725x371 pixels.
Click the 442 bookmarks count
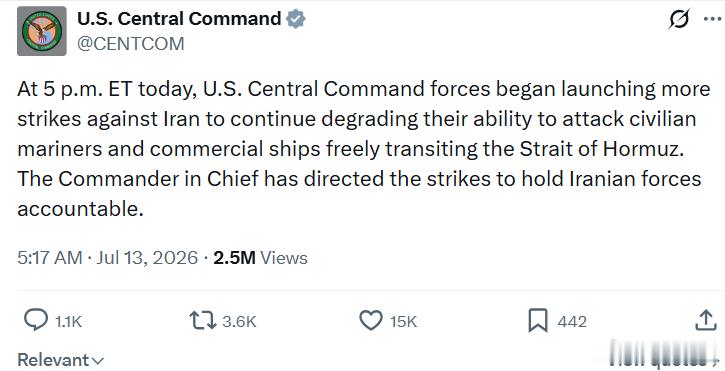(572, 322)
